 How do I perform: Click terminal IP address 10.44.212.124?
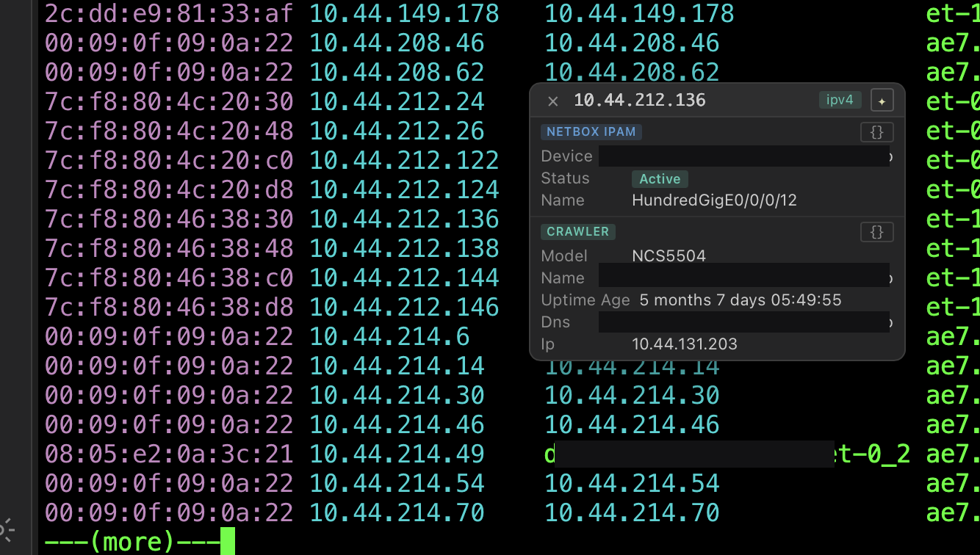point(404,189)
